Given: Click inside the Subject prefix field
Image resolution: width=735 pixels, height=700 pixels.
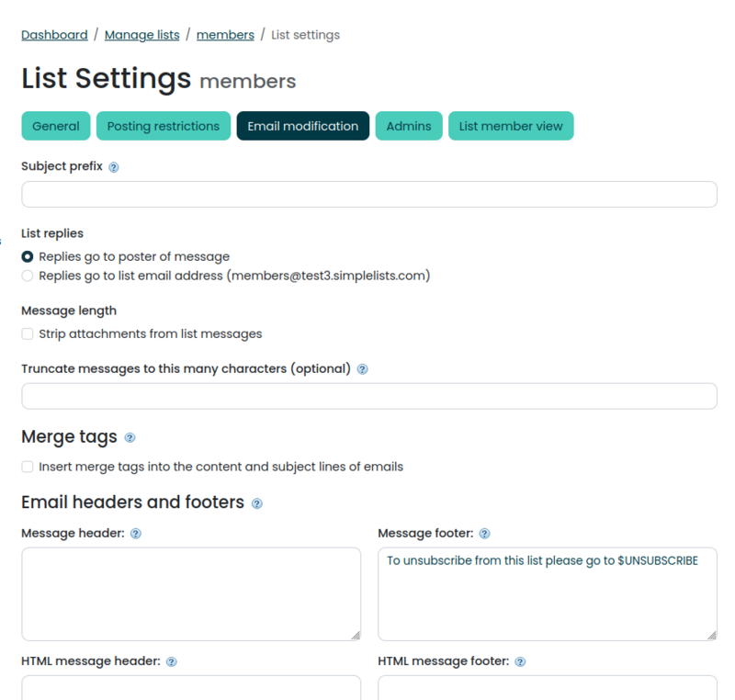Looking at the screenshot, I should click(367, 194).
